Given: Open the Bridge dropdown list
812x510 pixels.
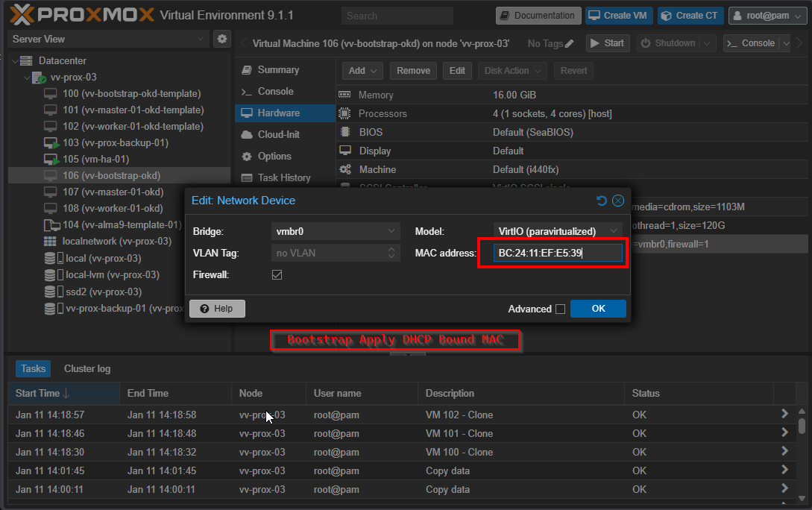Looking at the screenshot, I should tap(392, 231).
